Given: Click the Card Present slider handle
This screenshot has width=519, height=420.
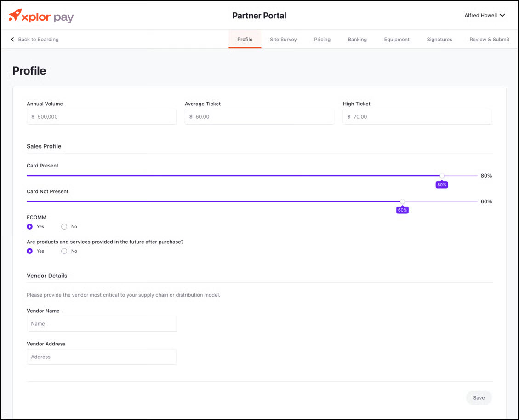Looking at the screenshot, I should click(x=442, y=176).
